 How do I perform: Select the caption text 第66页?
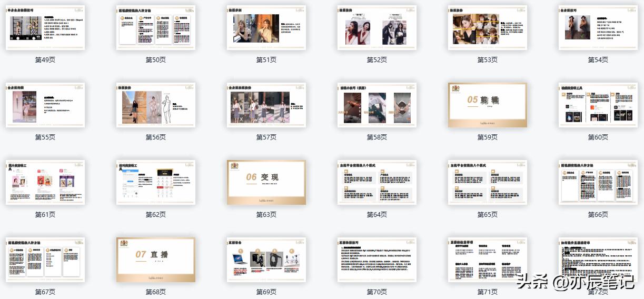598,215
